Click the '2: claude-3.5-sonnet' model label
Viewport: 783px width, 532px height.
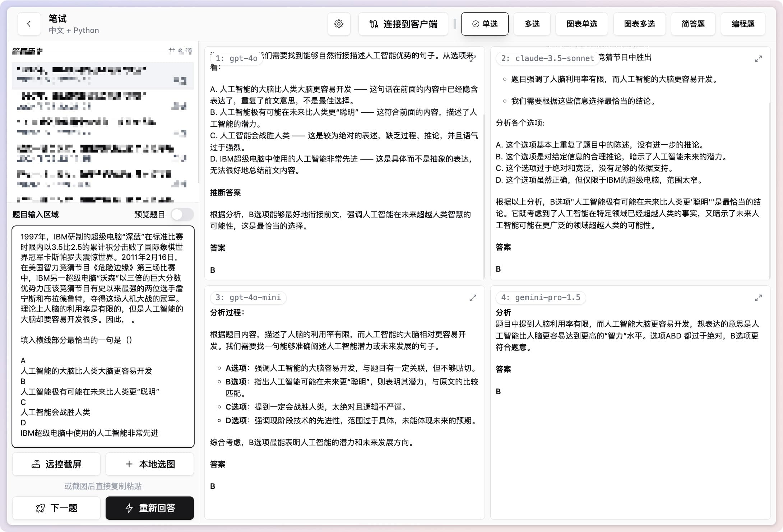tap(548, 59)
